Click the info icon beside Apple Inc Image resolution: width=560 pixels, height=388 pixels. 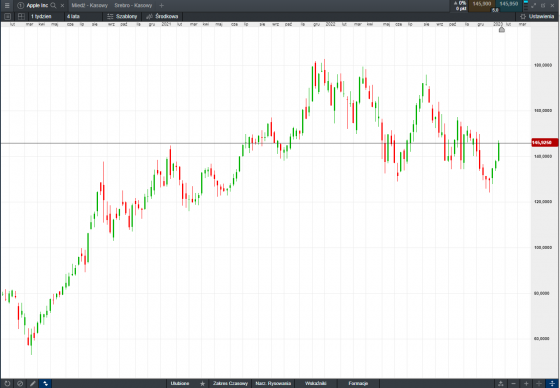[x=20, y=5]
